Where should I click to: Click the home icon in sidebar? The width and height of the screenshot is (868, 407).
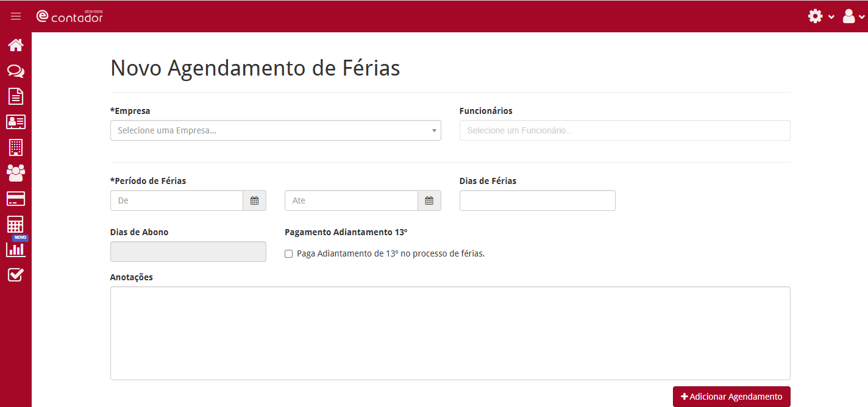click(16, 45)
